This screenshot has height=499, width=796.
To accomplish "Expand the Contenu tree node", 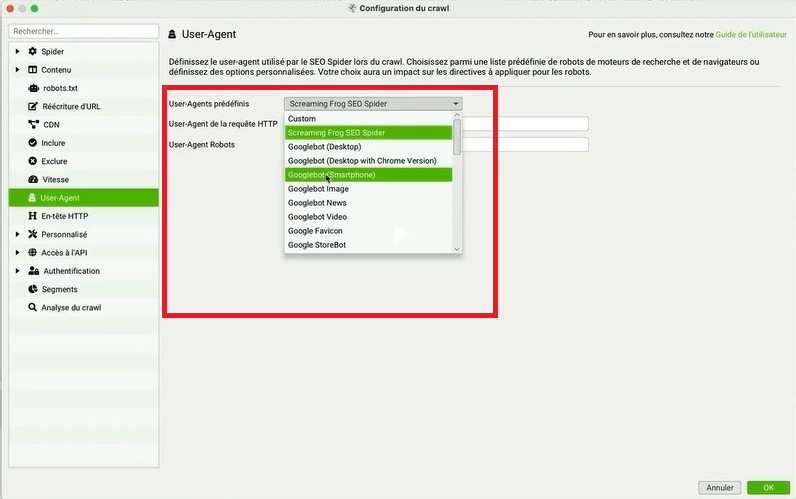I will pos(17,70).
